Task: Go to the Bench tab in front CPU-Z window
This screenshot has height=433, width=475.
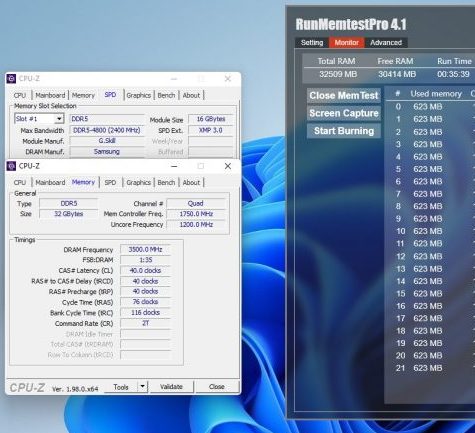Action: pos(166,182)
